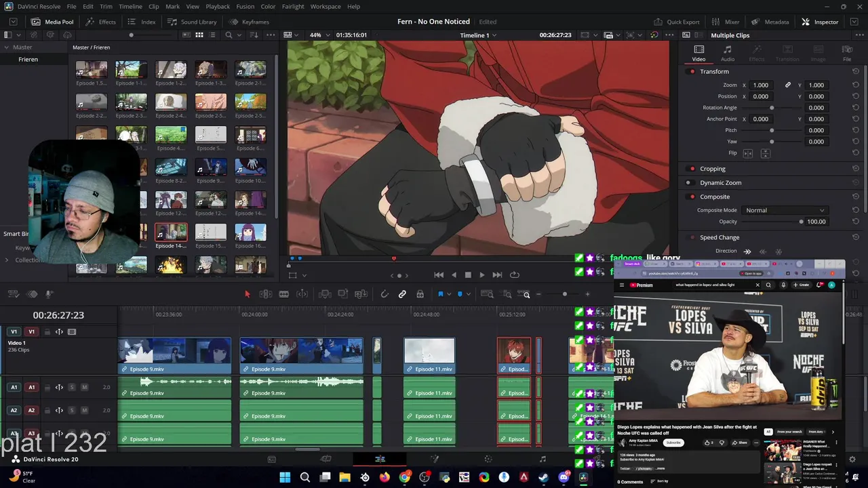Click Quick Export button
Viewport: 868px width, 488px height.
tap(676, 22)
